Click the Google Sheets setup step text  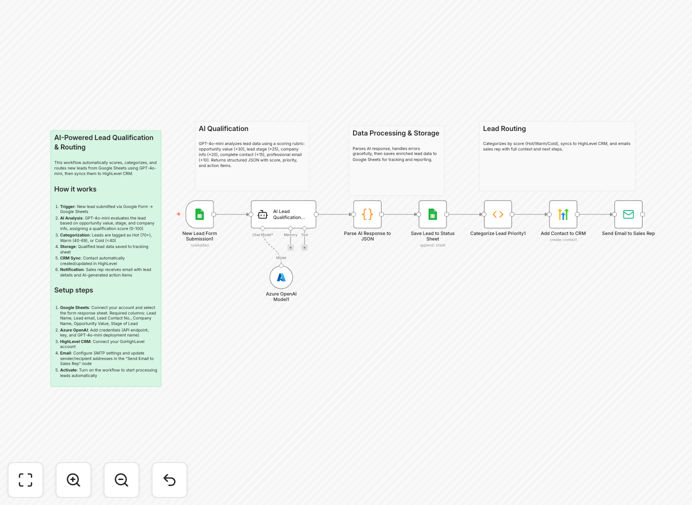[106, 315]
